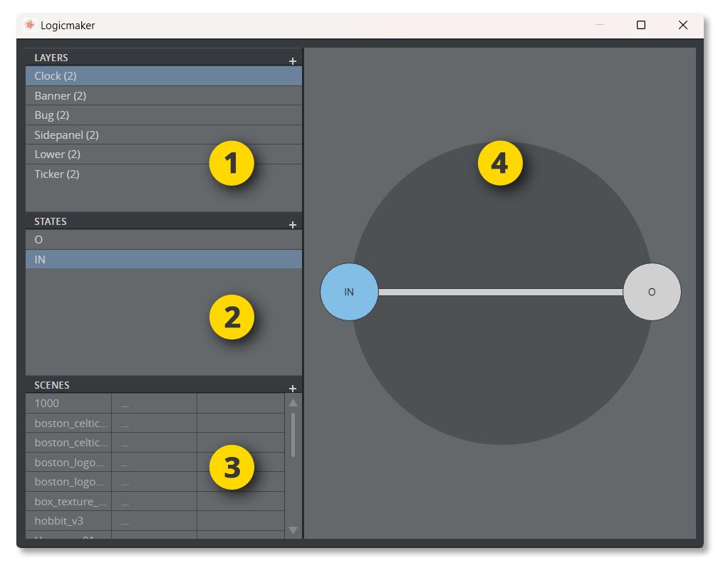Add a new state with plus icon
The width and height of the screenshot is (728, 563).
tap(293, 225)
